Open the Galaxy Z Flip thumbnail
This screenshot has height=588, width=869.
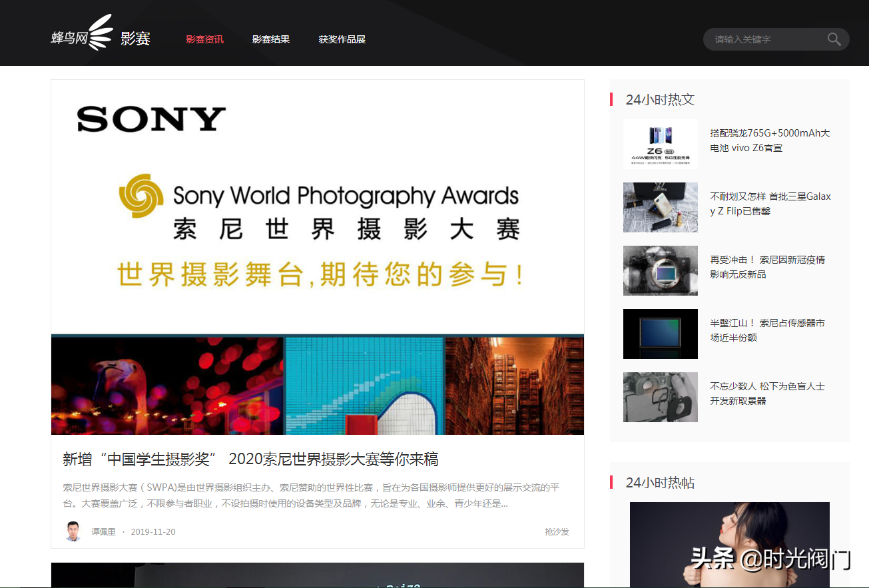tap(661, 207)
